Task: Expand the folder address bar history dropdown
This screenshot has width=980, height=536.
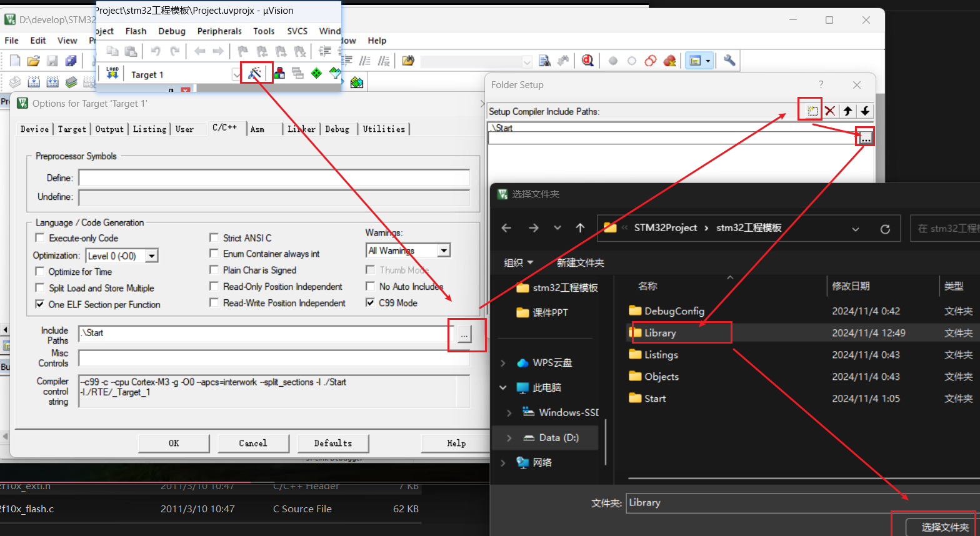Action: (x=855, y=229)
